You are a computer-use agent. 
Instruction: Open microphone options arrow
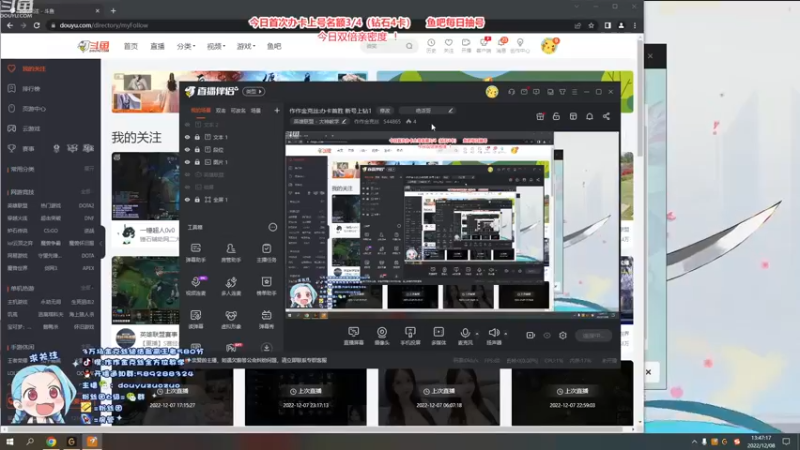[x=477, y=334]
